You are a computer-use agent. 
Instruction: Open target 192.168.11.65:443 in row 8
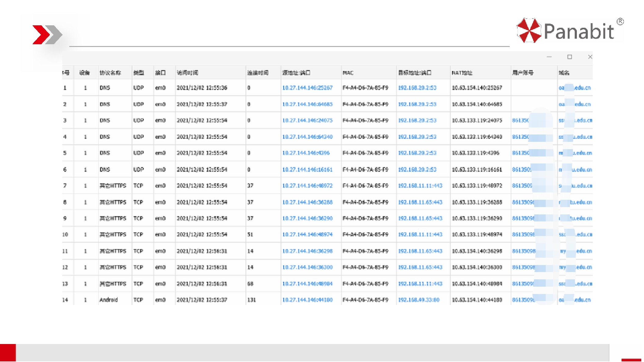tap(420, 202)
